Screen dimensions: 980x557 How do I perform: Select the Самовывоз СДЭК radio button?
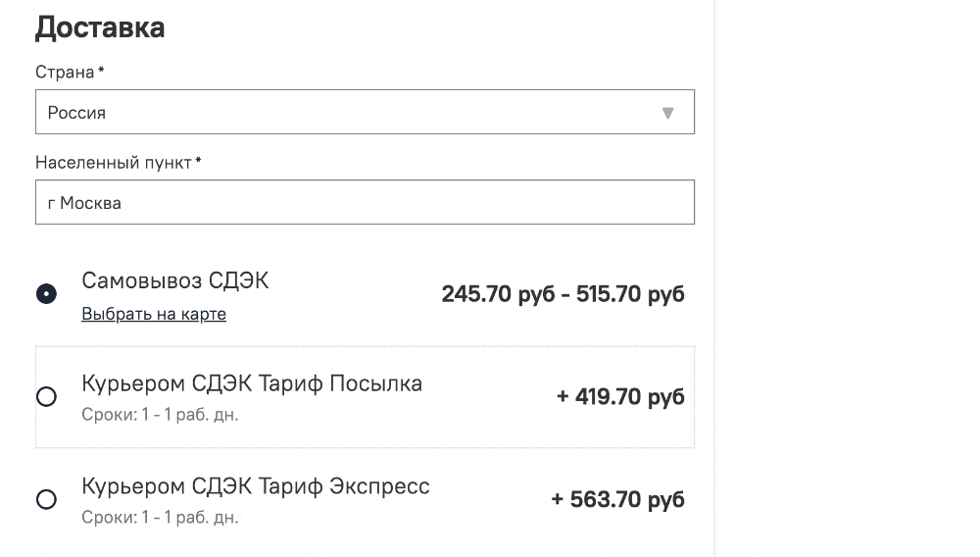(x=46, y=294)
